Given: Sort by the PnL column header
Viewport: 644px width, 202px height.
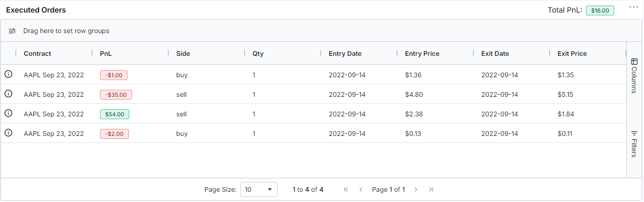Looking at the screenshot, I should tap(106, 54).
